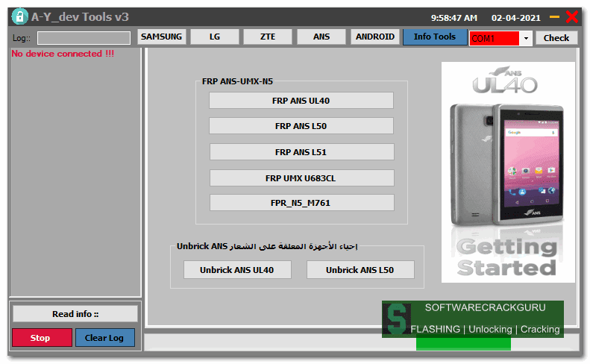Click the 02-04-2021 date text
Screen dimensions: 590x364
(x=515, y=18)
